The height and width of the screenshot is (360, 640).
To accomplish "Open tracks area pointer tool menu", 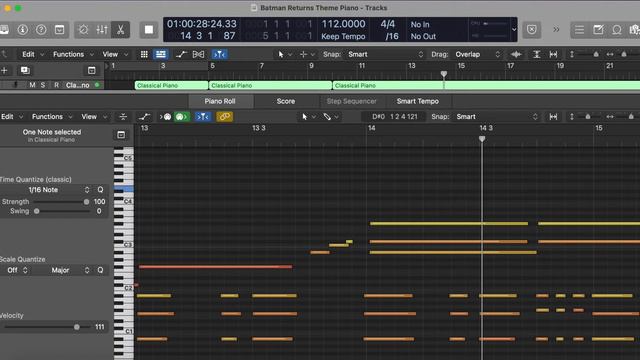I will click(285, 54).
